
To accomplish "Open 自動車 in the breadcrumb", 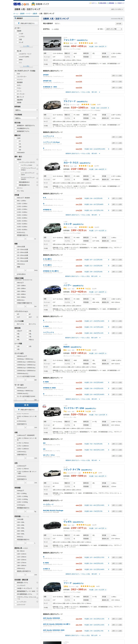I will [35, 14].
